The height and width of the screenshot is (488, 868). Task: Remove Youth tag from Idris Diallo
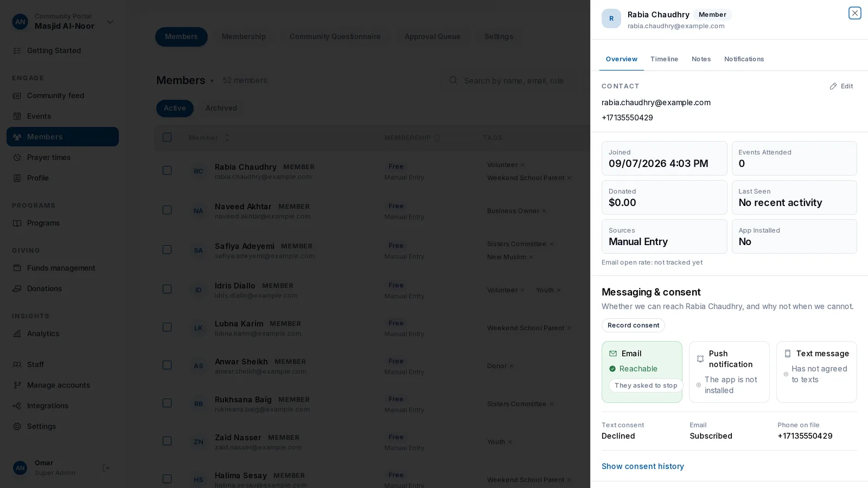click(559, 290)
